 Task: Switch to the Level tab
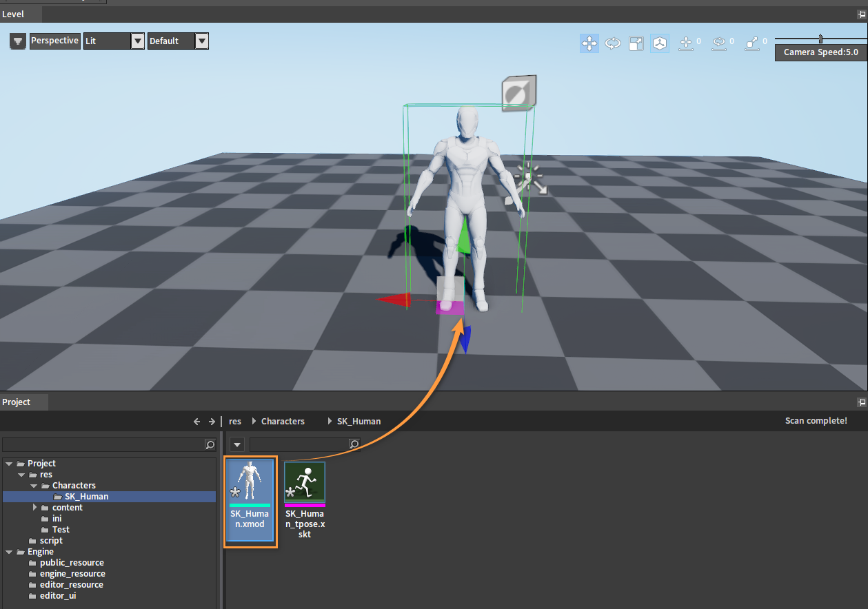[x=13, y=14]
